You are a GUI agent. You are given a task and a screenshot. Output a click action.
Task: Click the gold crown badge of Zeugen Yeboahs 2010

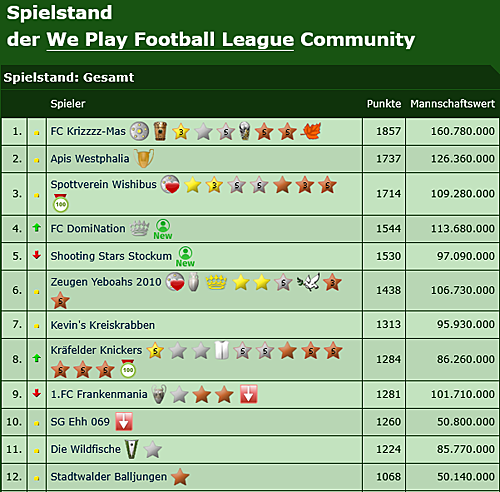[x=216, y=283]
